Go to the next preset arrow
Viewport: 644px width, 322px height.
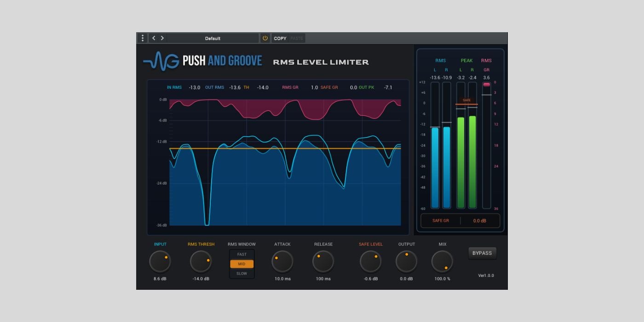[162, 38]
